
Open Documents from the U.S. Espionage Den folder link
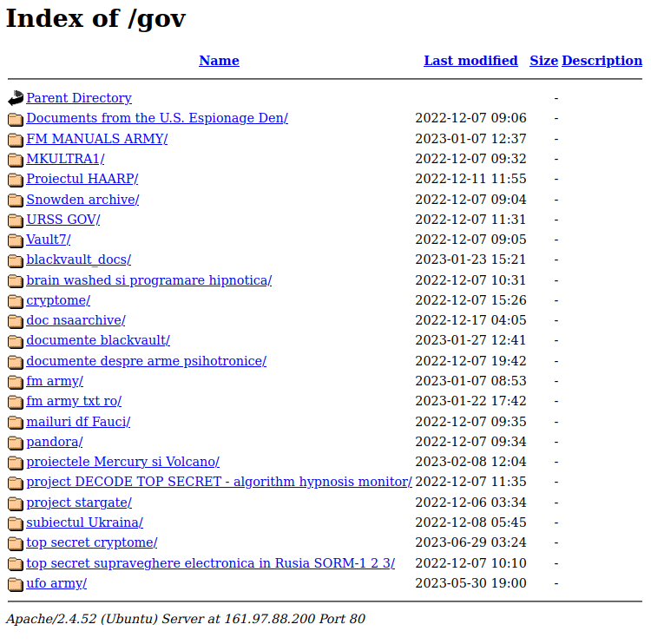(x=157, y=118)
